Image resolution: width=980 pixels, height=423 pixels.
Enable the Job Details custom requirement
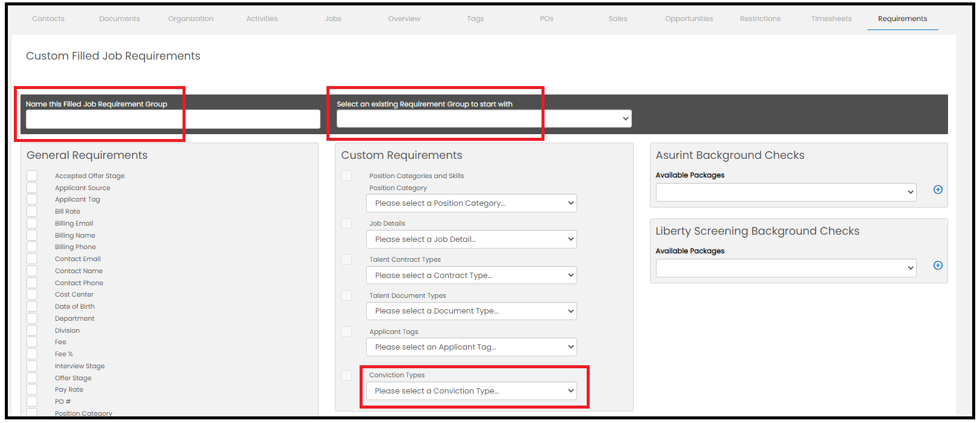(x=346, y=223)
